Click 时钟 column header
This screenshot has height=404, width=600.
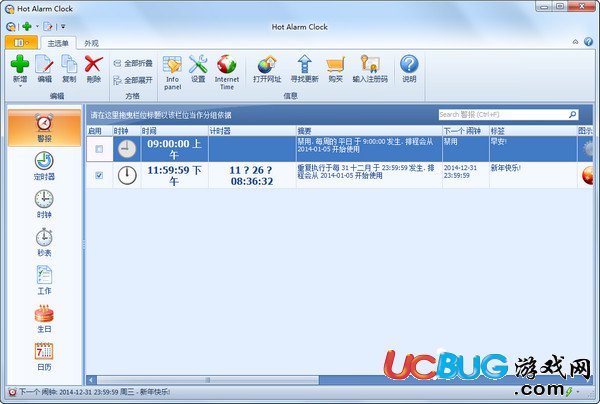(127, 131)
